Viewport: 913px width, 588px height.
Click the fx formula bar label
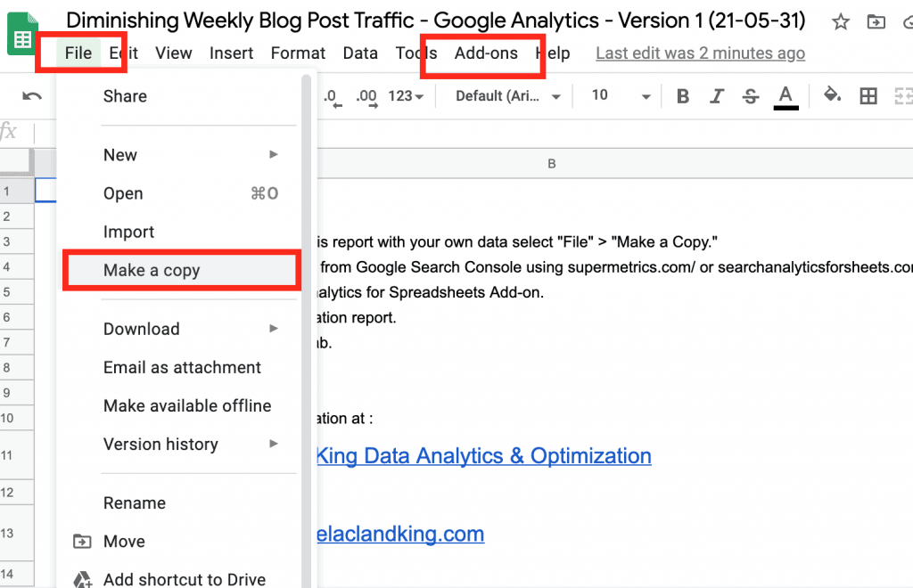tap(8, 132)
